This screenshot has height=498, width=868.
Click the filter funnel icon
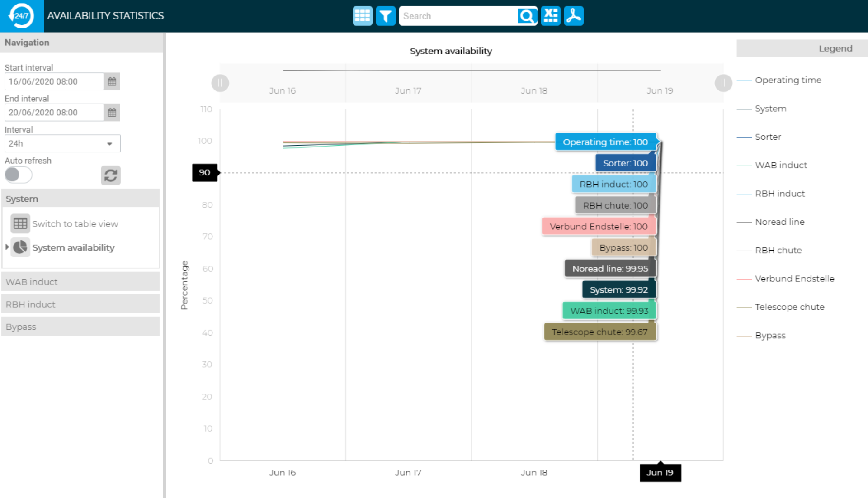point(385,16)
